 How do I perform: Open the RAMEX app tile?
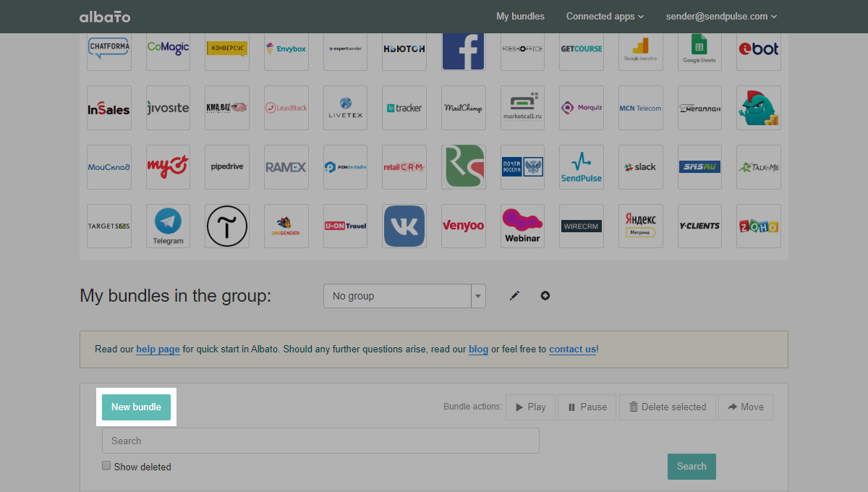point(286,167)
